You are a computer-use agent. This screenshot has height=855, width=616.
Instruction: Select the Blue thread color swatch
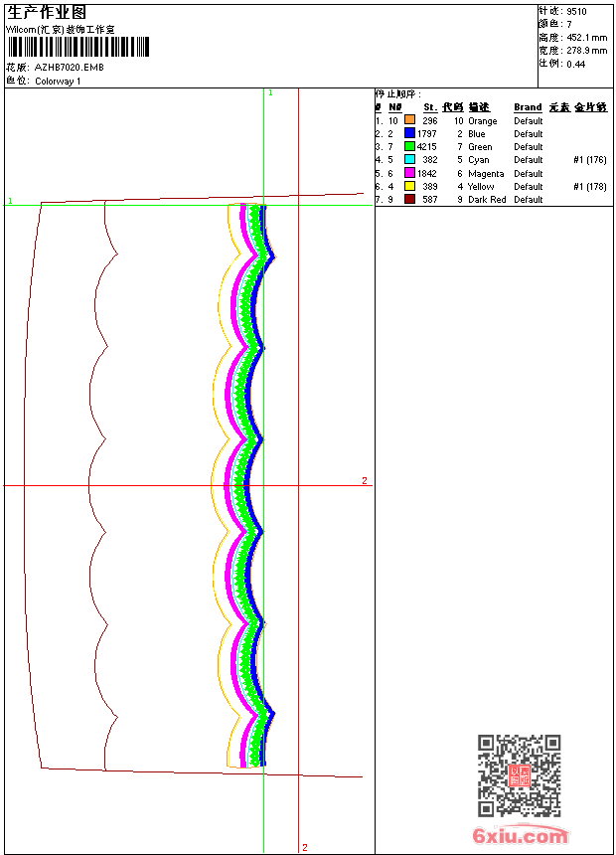pyautogui.click(x=409, y=133)
